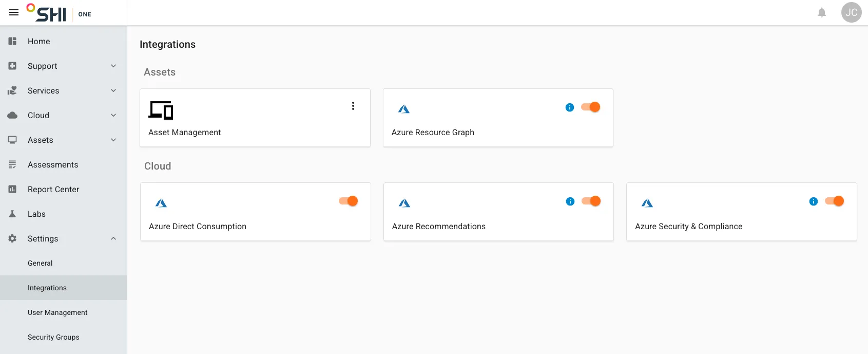The height and width of the screenshot is (354, 868).
Task: Open the hamburger navigation menu
Action: coord(14,12)
